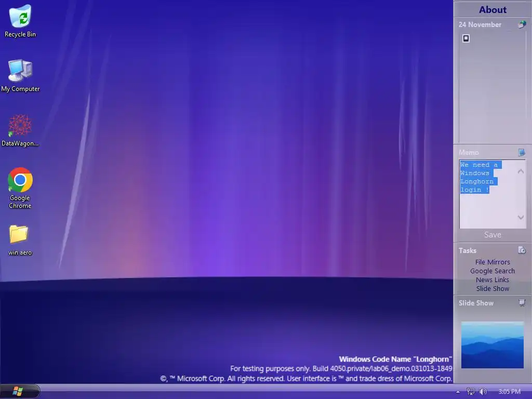532x399 pixels.
Task: Select the Google Chrome desktop icon
Action: tap(20, 188)
